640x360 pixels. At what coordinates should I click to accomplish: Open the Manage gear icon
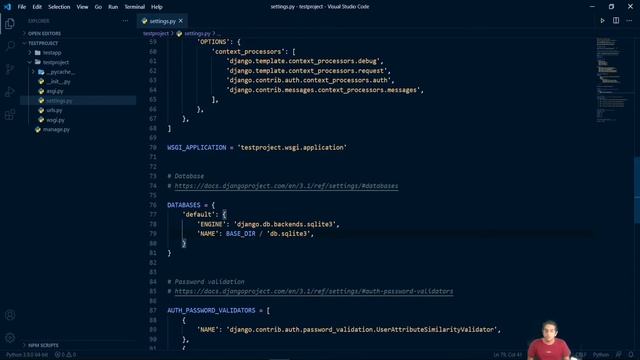pos(10,338)
